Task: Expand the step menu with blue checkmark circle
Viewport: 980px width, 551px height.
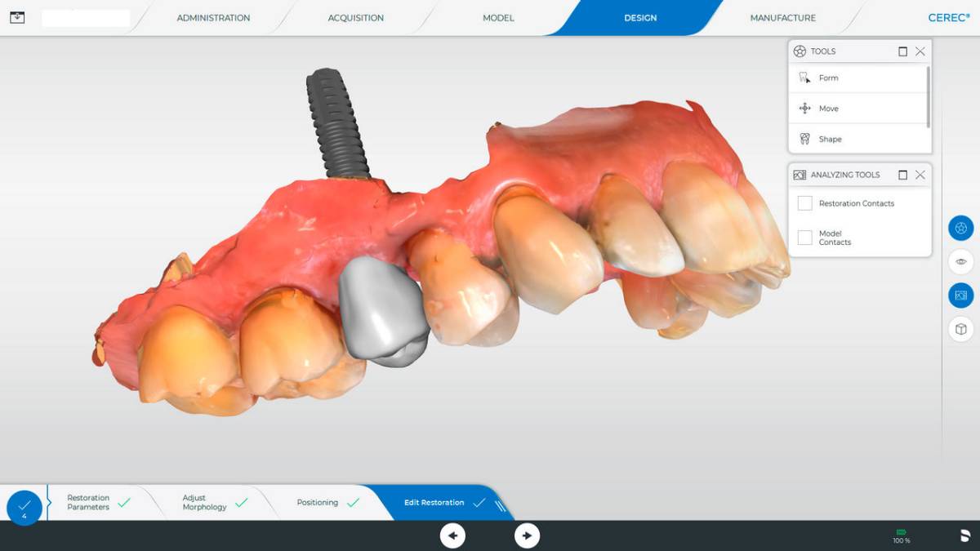Action: 24,507
